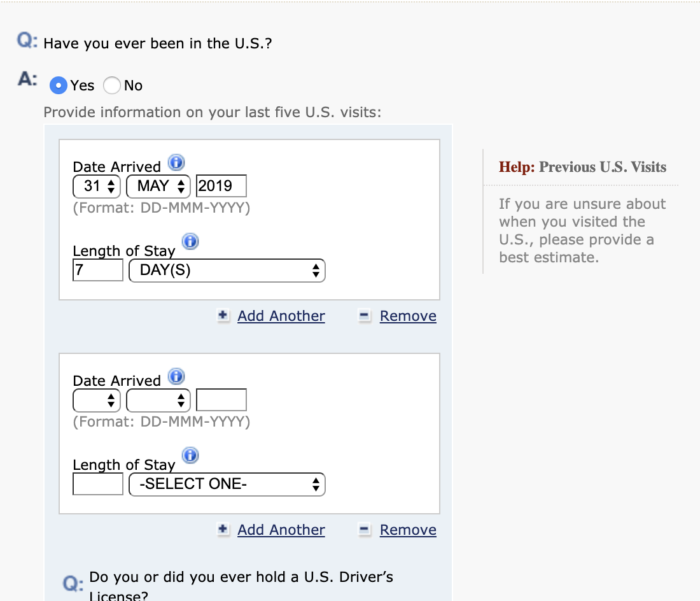700x601 pixels.
Task: Click info icon beside first Length of Stay
Action: (190, 242)
